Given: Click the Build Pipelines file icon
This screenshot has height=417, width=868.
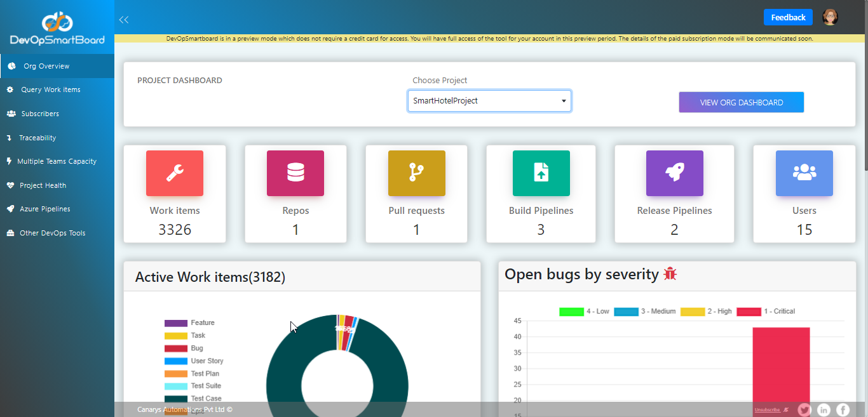Looking at the screenshot, I should click(x=541, y=173).
